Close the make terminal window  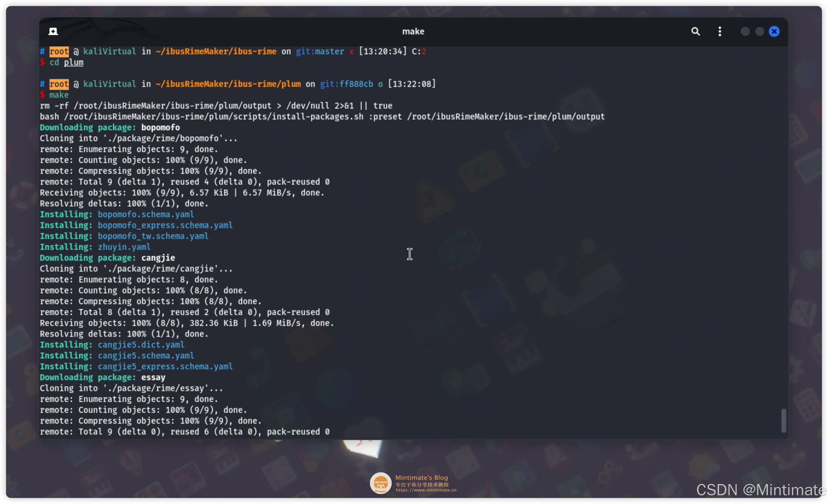click(x=774, y=31)
